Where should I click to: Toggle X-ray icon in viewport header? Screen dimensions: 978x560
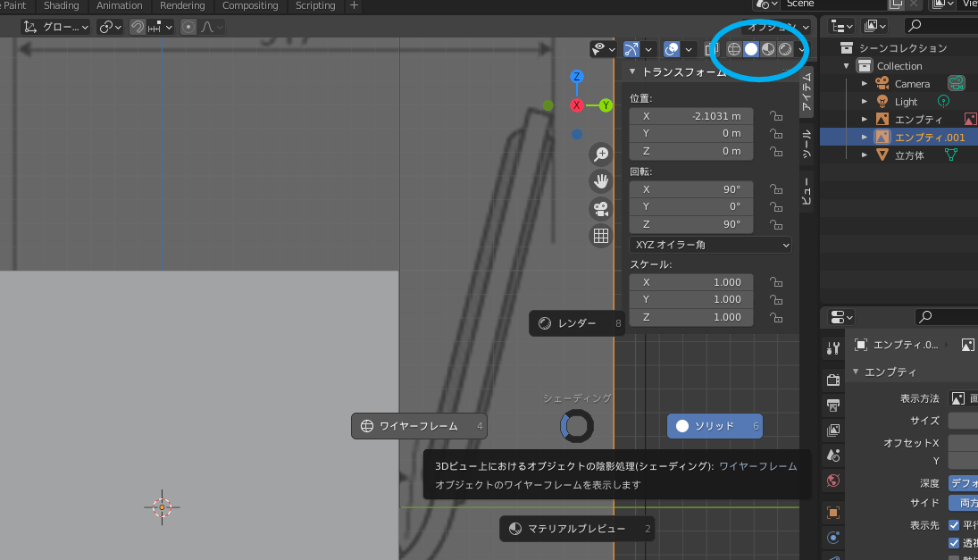click(710, 49)
